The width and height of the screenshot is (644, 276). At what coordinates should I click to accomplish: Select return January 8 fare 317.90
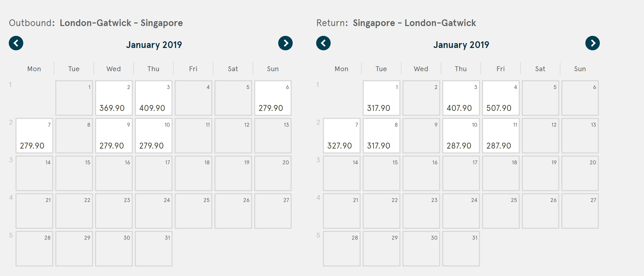381,136
